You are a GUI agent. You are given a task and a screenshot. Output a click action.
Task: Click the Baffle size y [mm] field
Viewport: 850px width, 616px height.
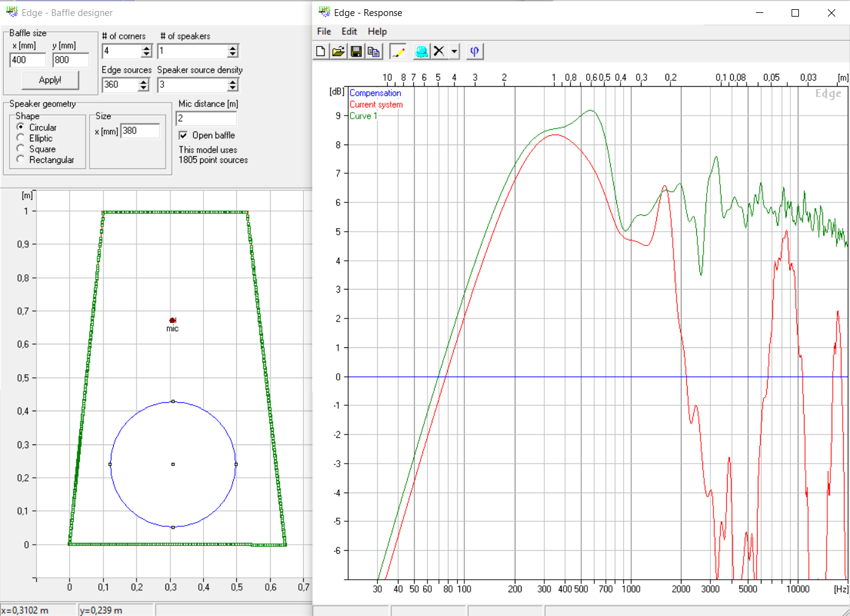(71, 60)
